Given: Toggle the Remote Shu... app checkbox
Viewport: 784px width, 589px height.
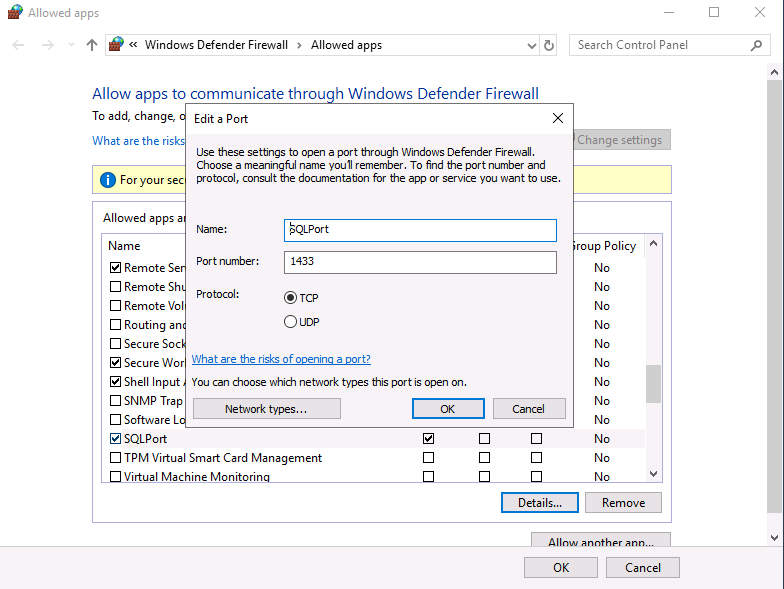Looking at the screenshot, I should click(x=116, y=286).
